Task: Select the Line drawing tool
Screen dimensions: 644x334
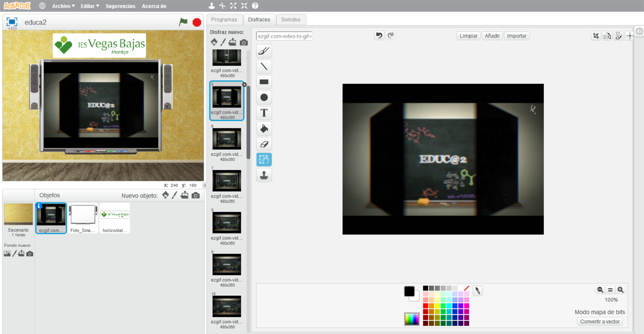Action: coord(264,67)
